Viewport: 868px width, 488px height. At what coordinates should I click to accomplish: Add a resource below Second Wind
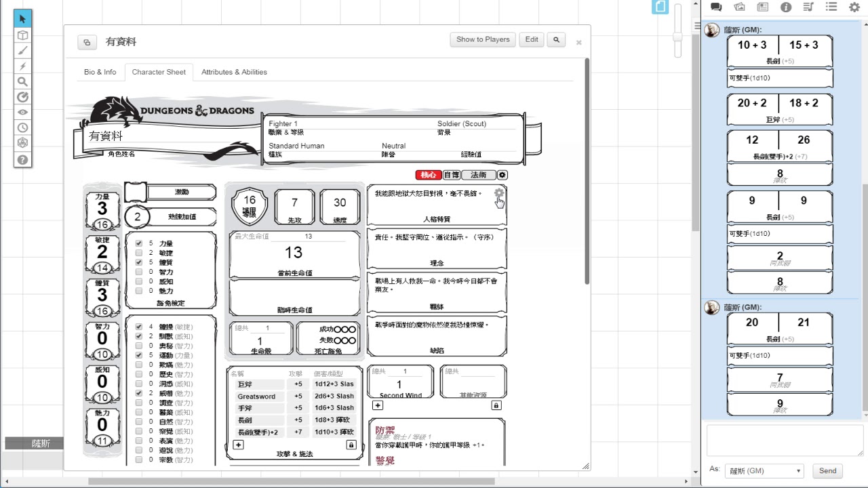[378, 405]
